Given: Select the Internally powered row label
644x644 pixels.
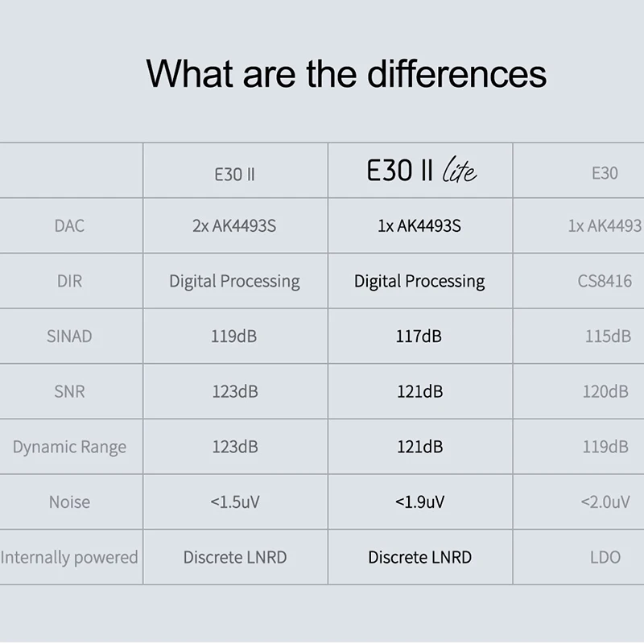Looking at the screenshot, I should tap(69, 557).
